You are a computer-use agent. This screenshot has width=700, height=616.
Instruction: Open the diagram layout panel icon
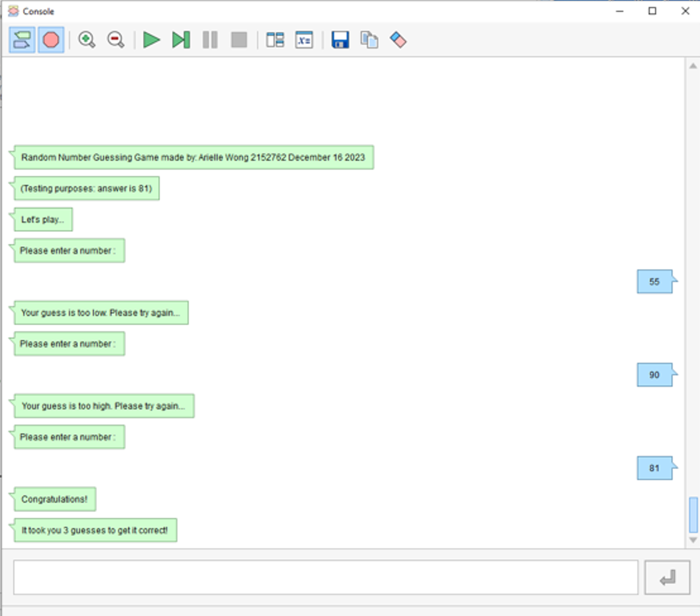click(275, 40)
